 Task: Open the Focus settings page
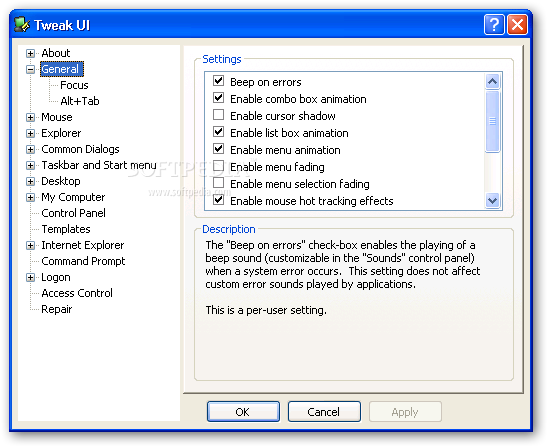point(74,85)
